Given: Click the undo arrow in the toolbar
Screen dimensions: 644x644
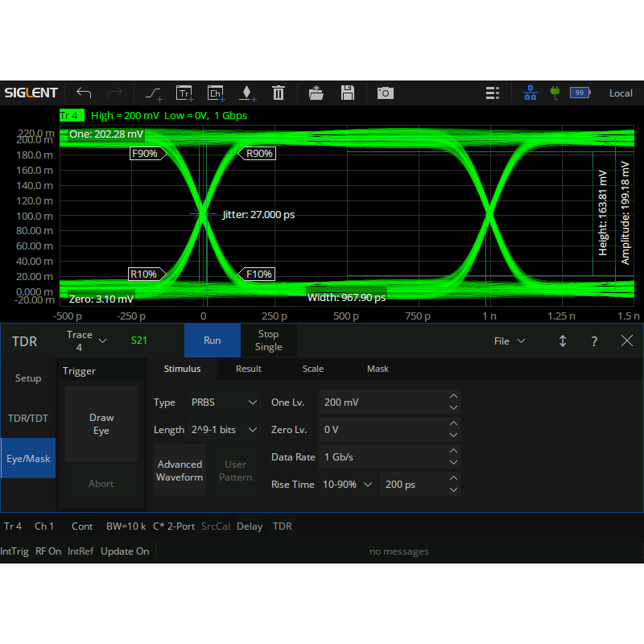Looking at the screenshot, I should point(84,93).
